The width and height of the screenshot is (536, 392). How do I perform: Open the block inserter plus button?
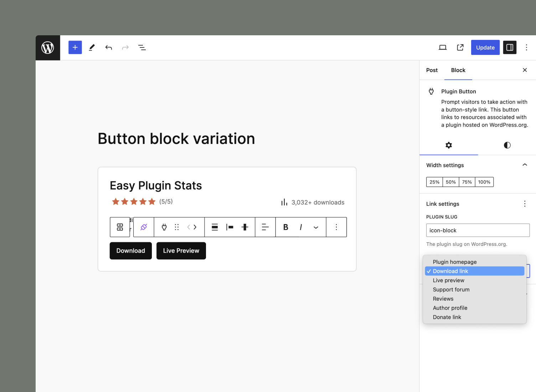[75, 47]
